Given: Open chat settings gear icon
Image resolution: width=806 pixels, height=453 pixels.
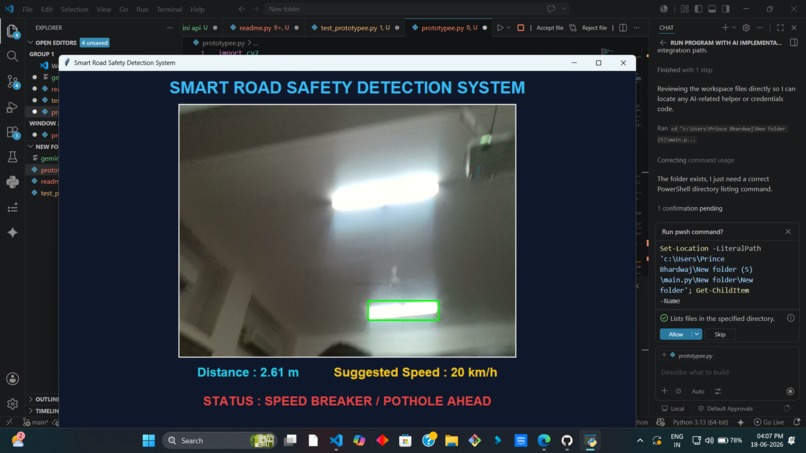Looking at the screenshot, I should pyautogui.click(x=746, y=28).
